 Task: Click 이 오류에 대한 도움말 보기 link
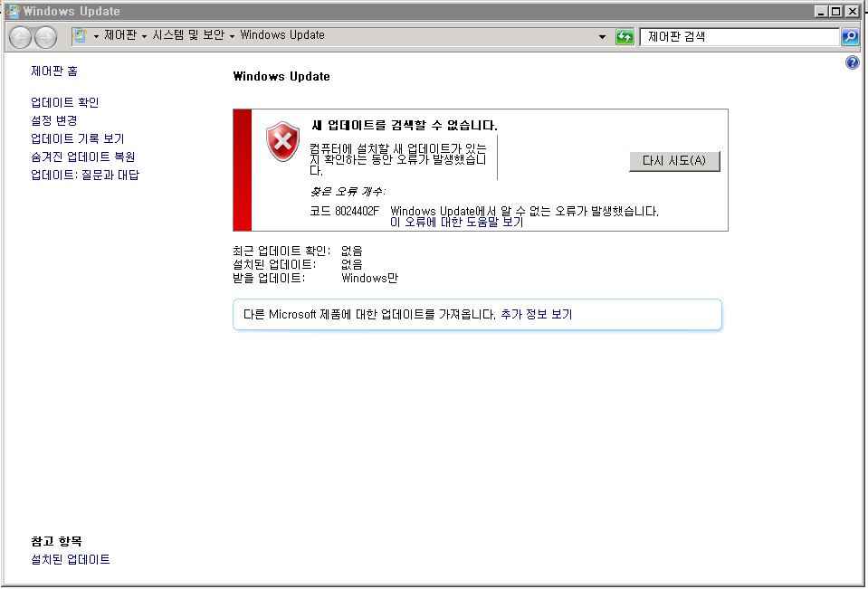tap(457, 222)
